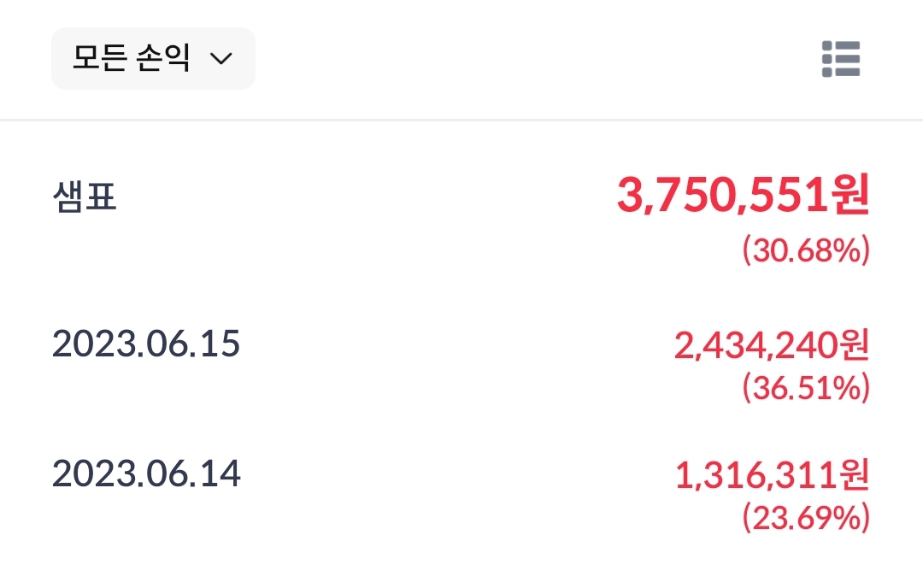Screen dimensions: 923x588
Task: Click the divider line below the filter bar
Action: (x=461, y=120)
